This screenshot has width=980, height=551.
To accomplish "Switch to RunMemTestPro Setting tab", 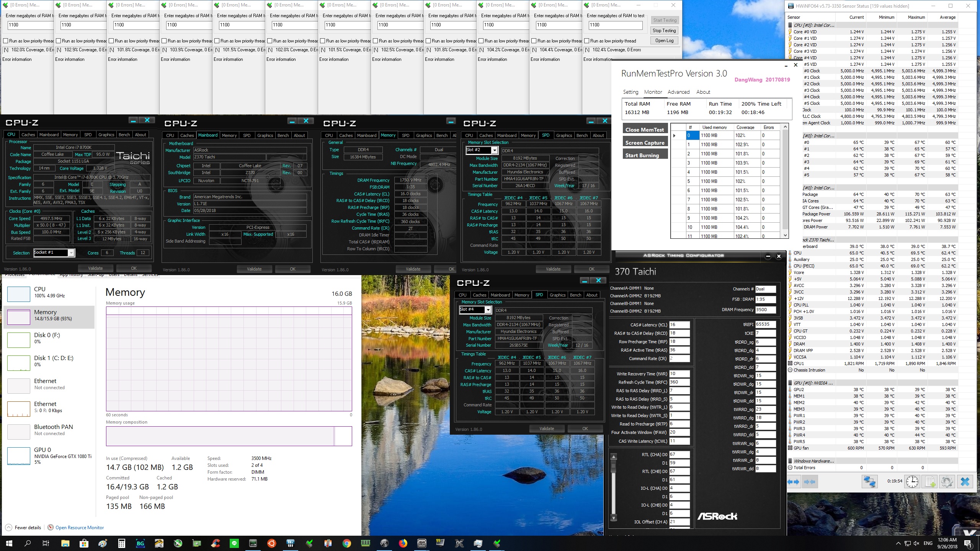I will pyautogui.click(x=630, y=92).
